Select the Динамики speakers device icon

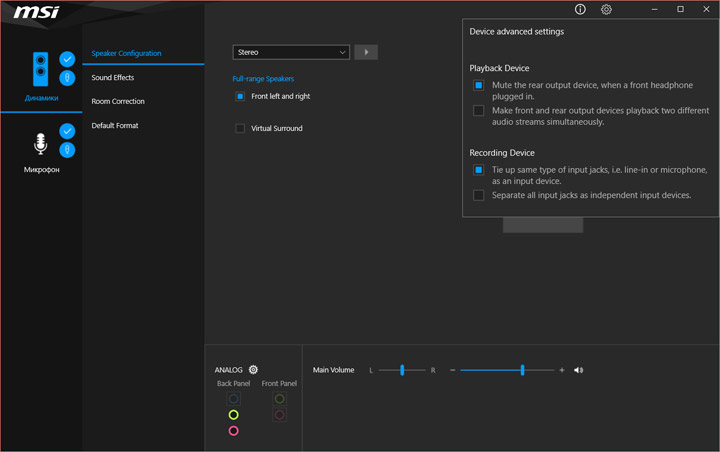tap(41, 69)
